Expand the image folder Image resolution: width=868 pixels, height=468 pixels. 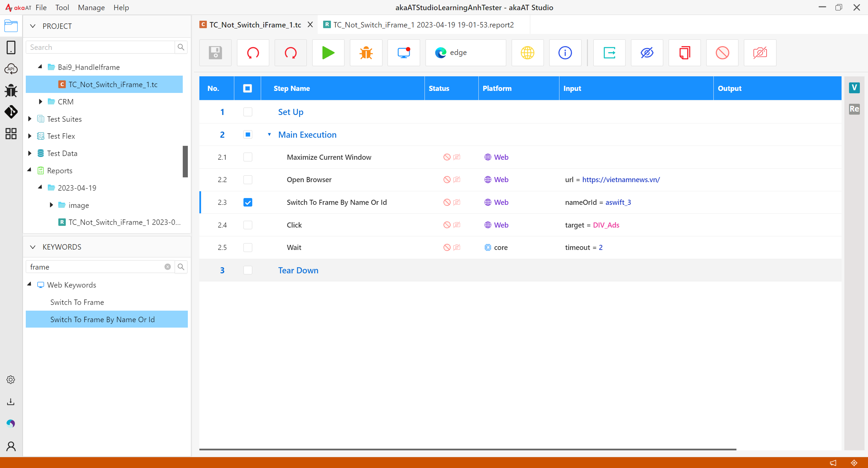(x=51, y=205)
